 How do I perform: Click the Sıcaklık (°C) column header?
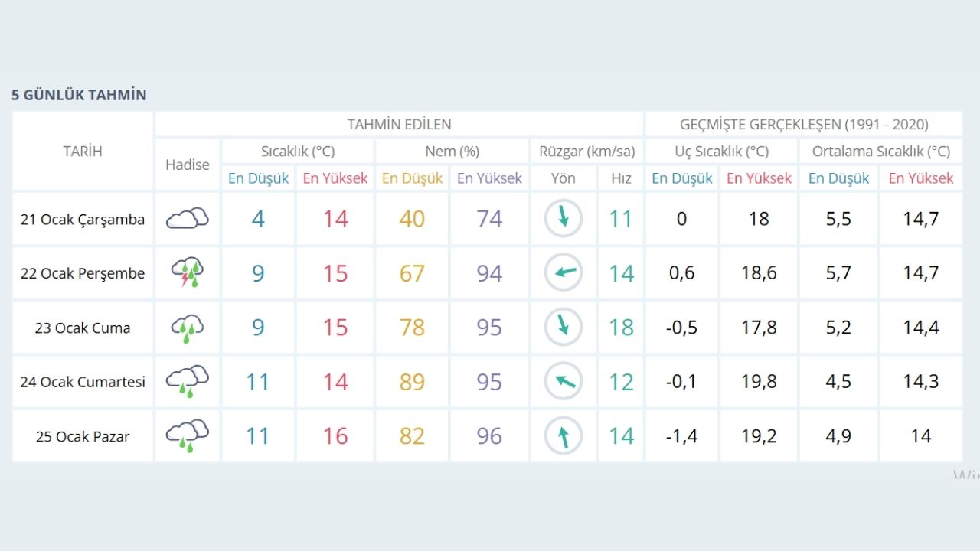coord(298,151)
